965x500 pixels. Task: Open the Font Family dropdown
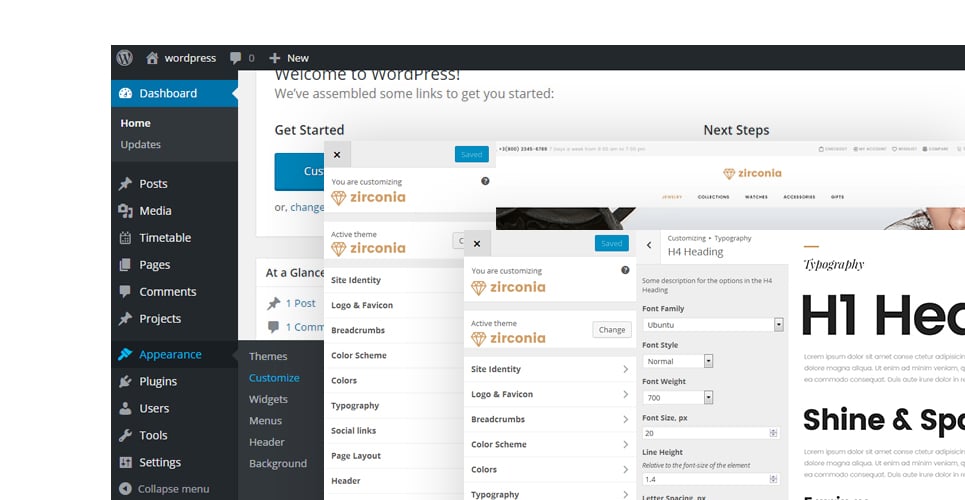tap(713, 325)
